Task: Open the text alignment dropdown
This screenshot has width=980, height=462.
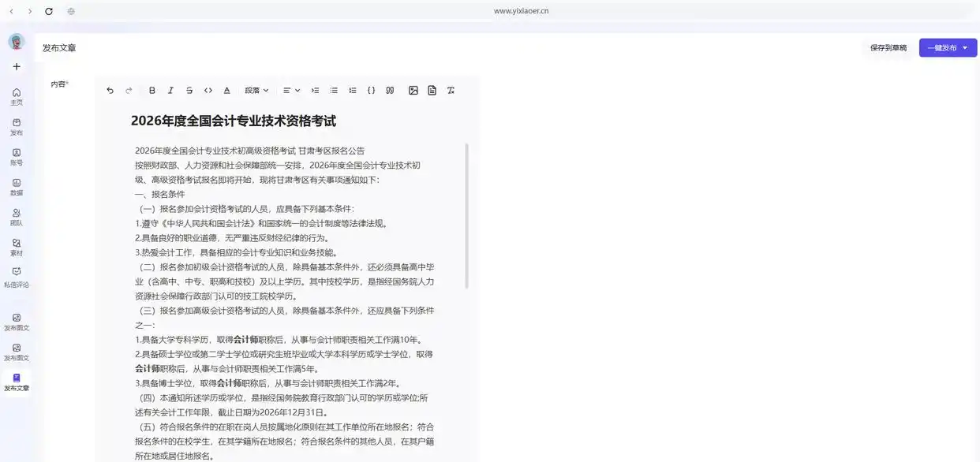Action: [291, 91]
